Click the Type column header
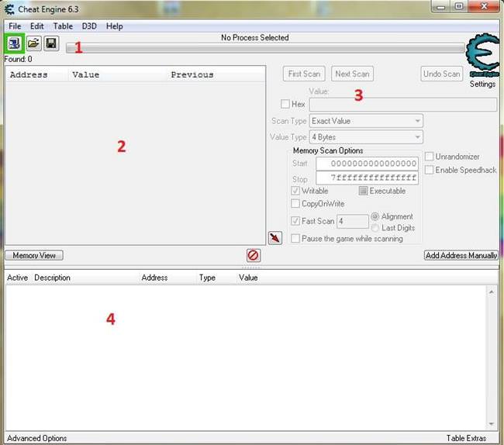 pyautogui.click(x=207, y=278)
